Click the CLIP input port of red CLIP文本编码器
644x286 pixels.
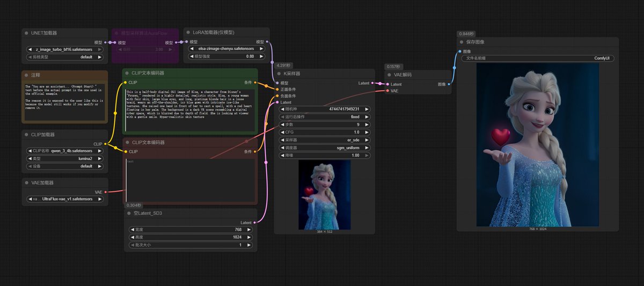125,151
